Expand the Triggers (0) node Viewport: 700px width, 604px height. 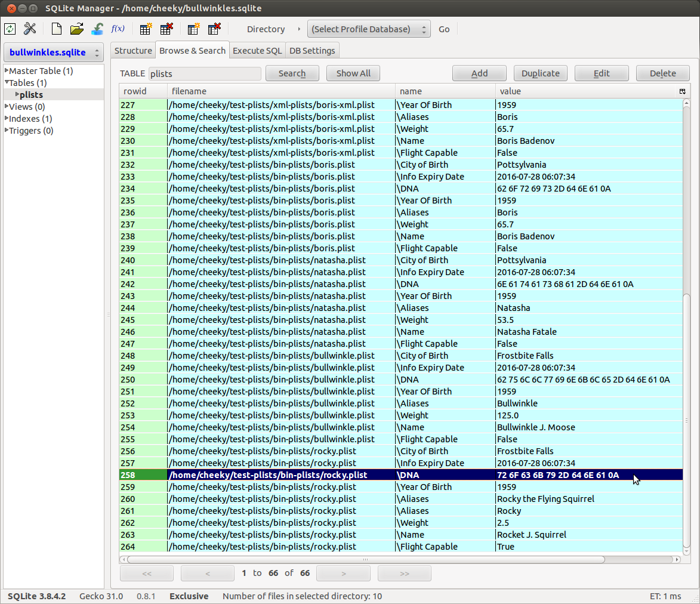pyautogui.click(x=7, y=130)
